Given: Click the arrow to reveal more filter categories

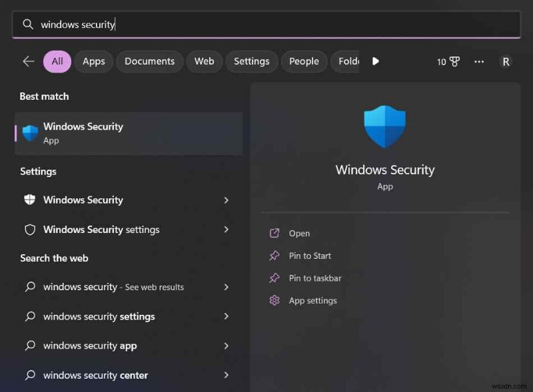Looking at the screenshot, I should (376, 61).
